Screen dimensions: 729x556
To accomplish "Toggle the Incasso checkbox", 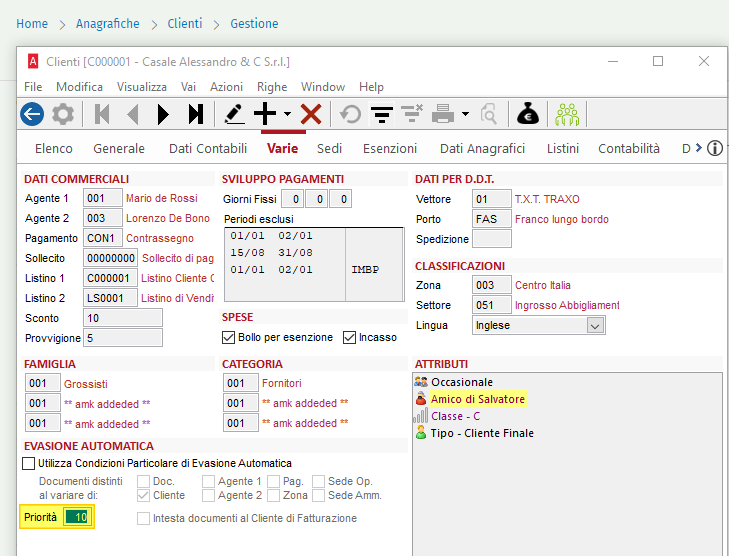I will click(x=349, y=338).
